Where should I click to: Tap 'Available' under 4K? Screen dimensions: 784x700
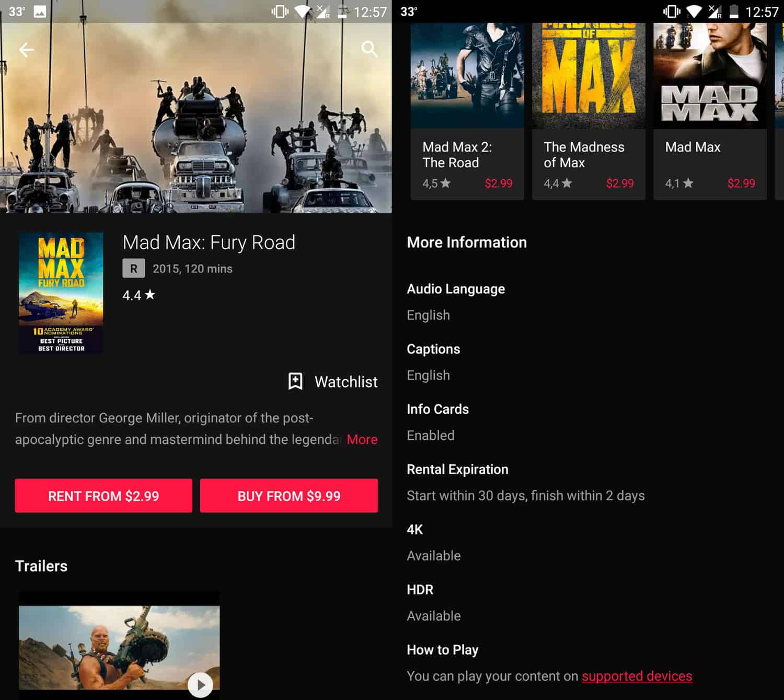tap(434, 556)
